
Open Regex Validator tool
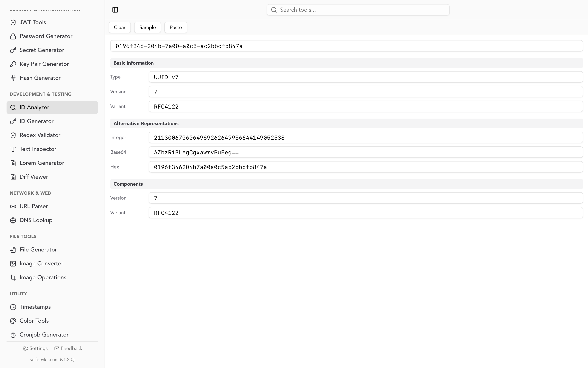coord(52,135)
